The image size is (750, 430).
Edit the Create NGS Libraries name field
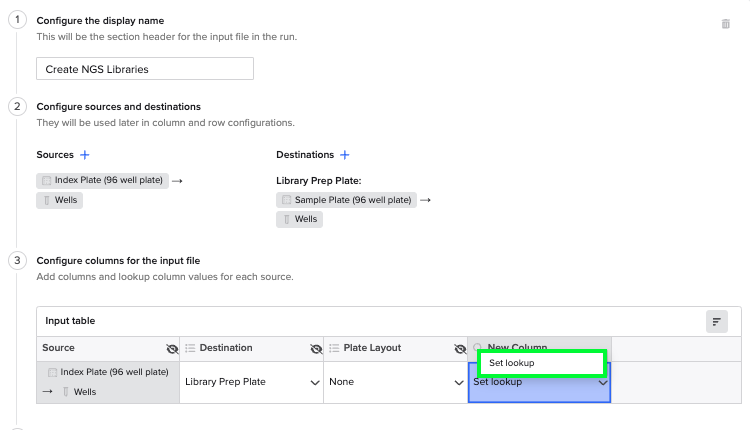[145, 69]
